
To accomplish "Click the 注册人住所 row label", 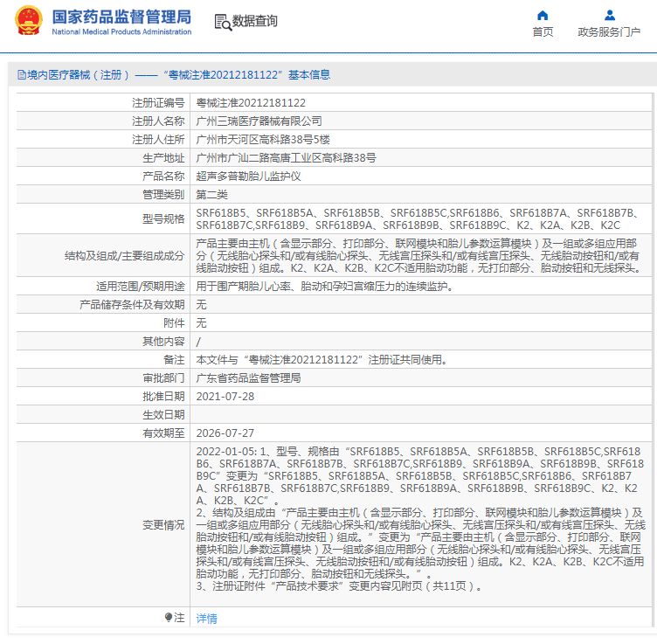I will 158,140.
